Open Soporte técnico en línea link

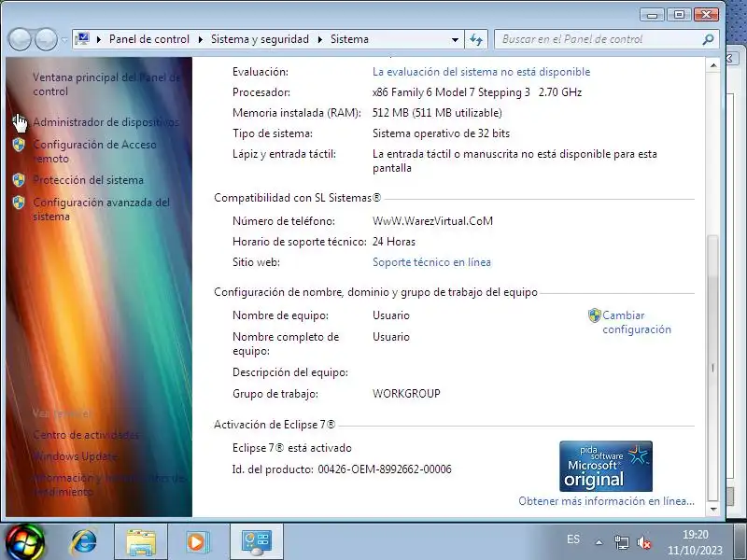(431, 262)
